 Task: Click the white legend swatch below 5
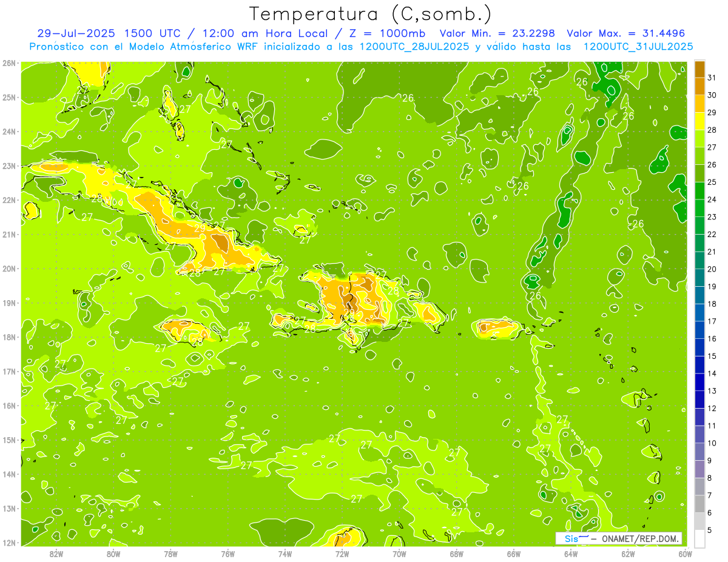699,538
